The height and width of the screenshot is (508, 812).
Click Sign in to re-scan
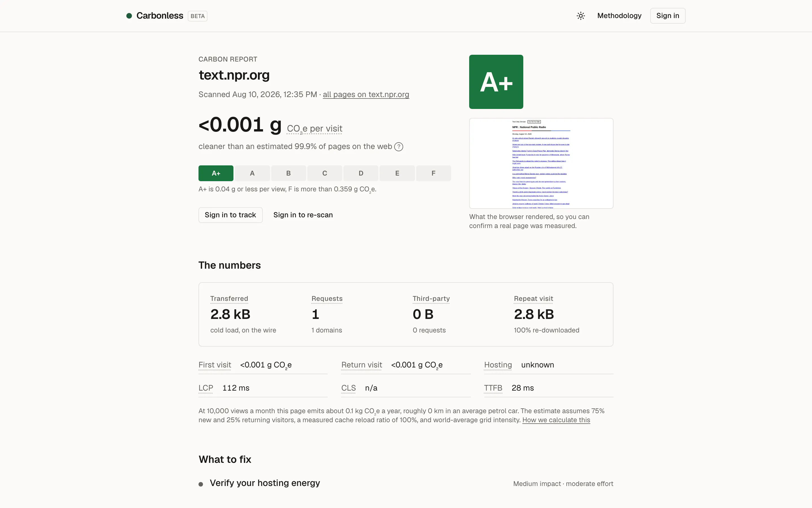click(303, 215)
